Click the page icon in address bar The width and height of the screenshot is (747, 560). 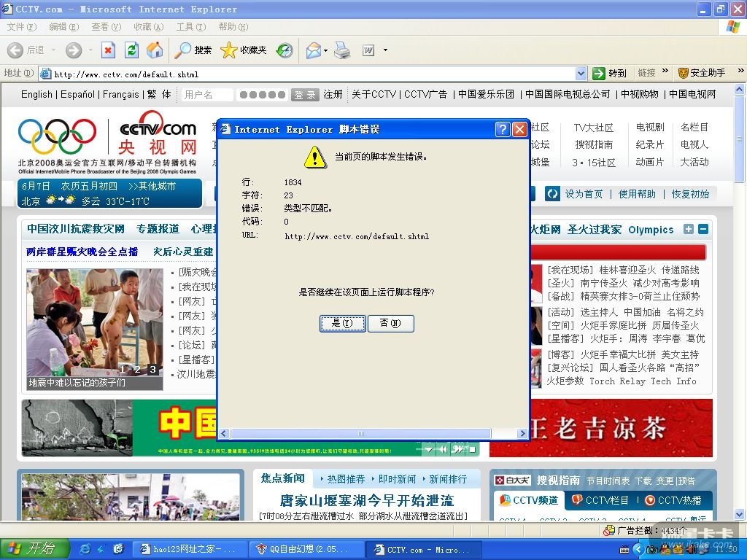pyautogui.click(x=46, y=74)
